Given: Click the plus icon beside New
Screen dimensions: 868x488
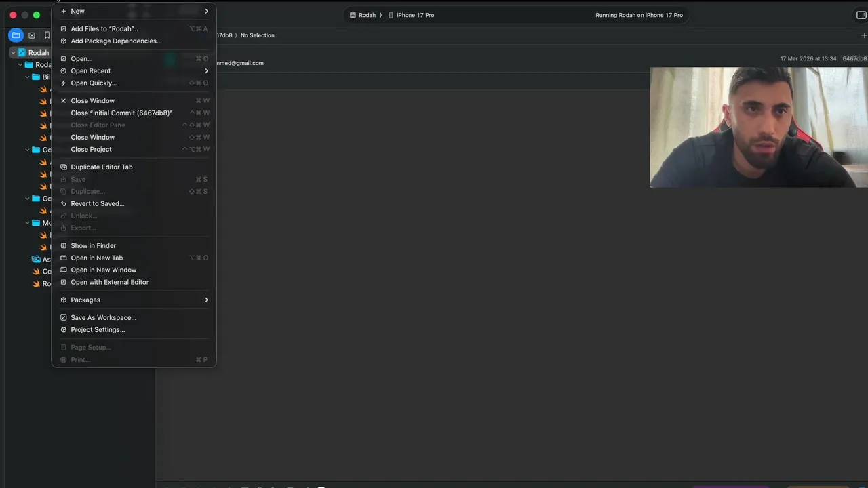Looking at the screenshot, I should click(64, 11).
